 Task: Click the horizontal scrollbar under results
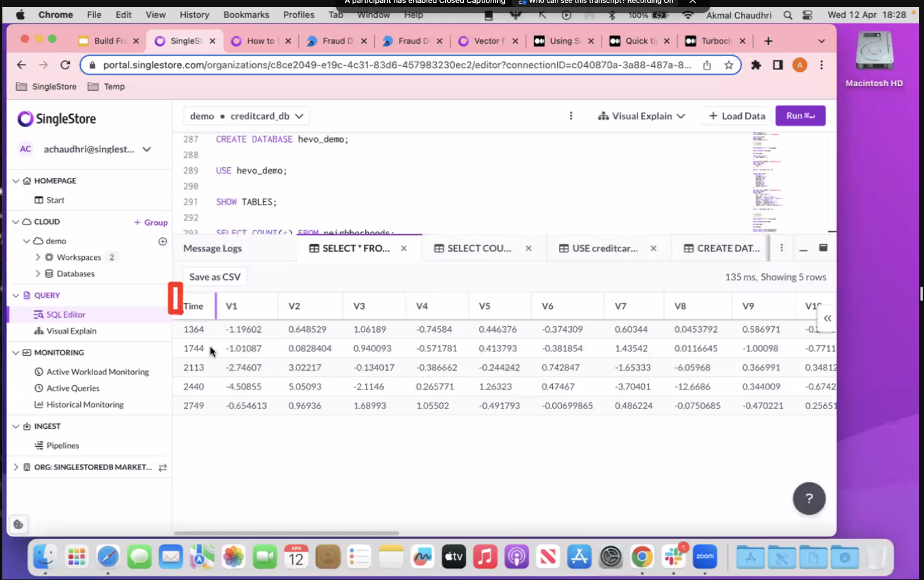point(286,533)
